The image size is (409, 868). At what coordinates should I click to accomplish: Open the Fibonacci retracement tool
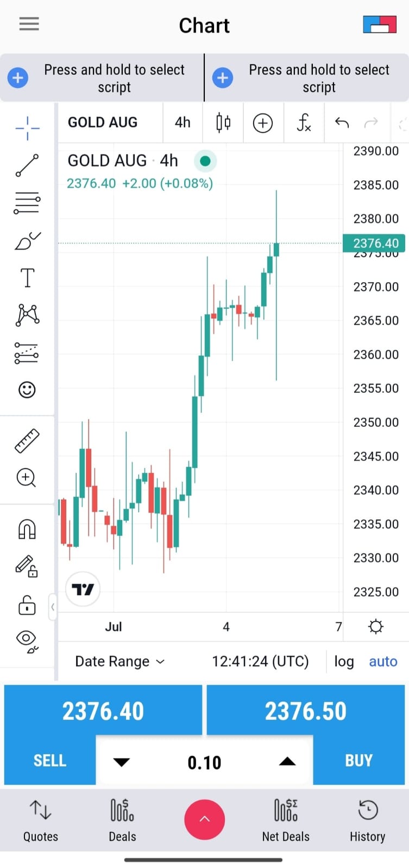(x=27, y=203)
